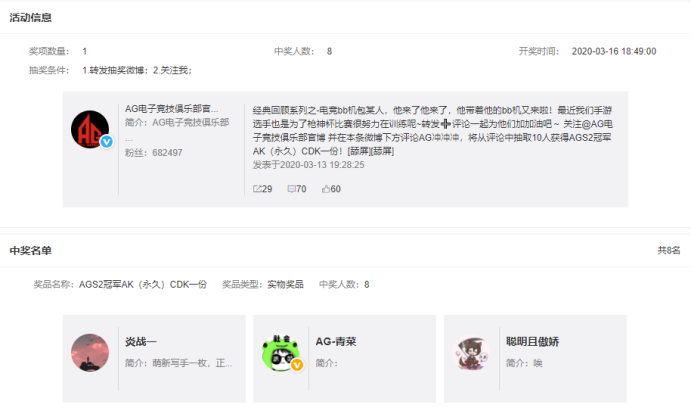Open the AG club avatar image
The image size is (692, 414).
[x=90, y=129]
